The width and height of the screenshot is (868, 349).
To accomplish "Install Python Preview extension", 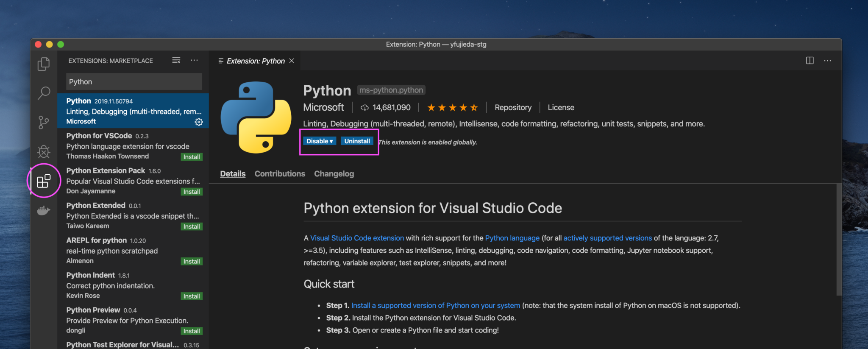I will pyautogui.click(x=192, y=331).
